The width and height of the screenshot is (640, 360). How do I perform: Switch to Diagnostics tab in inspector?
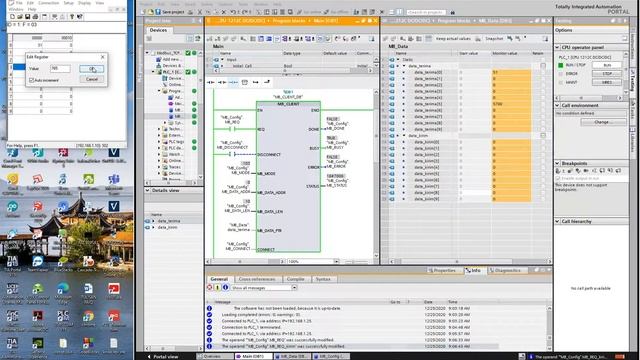pyautogui.click(x=506, y=270)
